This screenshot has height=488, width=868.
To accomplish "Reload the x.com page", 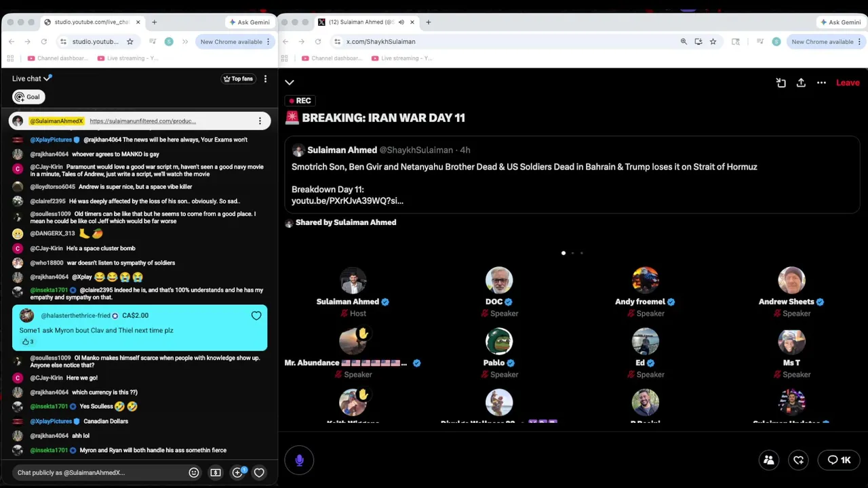I will 317,41.
